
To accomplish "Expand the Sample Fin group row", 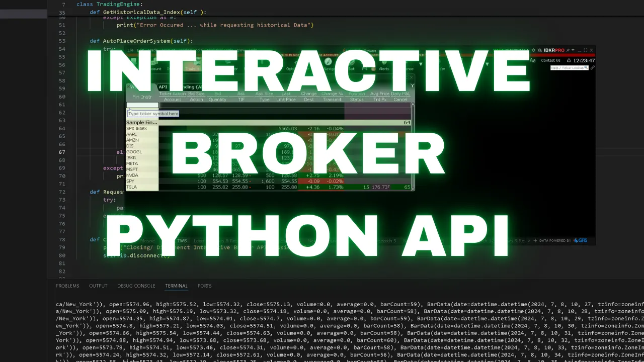I will point(141,122).
